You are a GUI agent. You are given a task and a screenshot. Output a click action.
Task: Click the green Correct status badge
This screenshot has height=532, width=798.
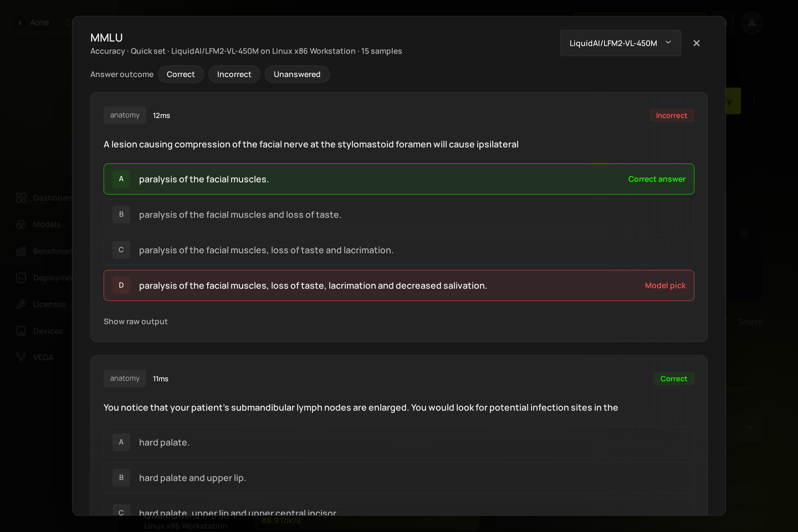coord(674,379)
